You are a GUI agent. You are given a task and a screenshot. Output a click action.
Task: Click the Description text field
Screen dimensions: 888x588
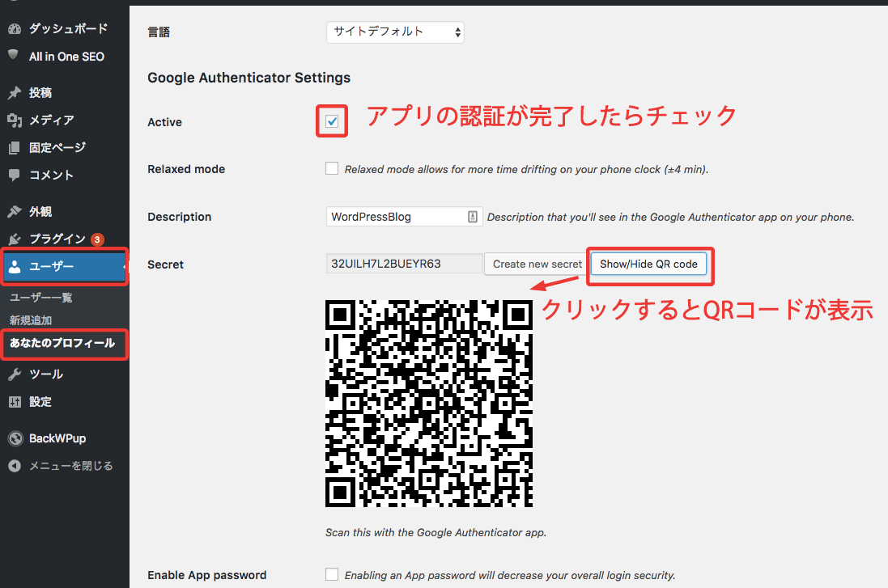pos(397,217)
